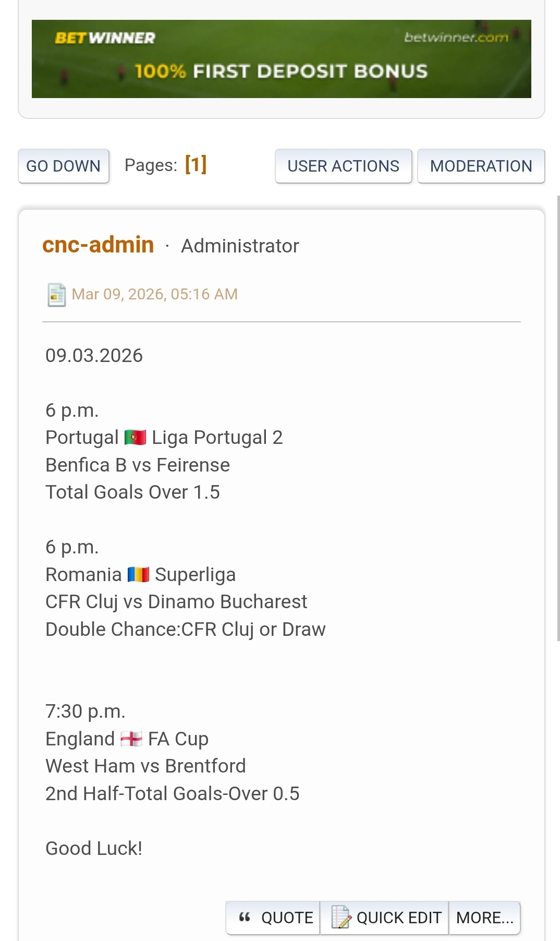Click the post document icon beside date

tap(56, 295)
